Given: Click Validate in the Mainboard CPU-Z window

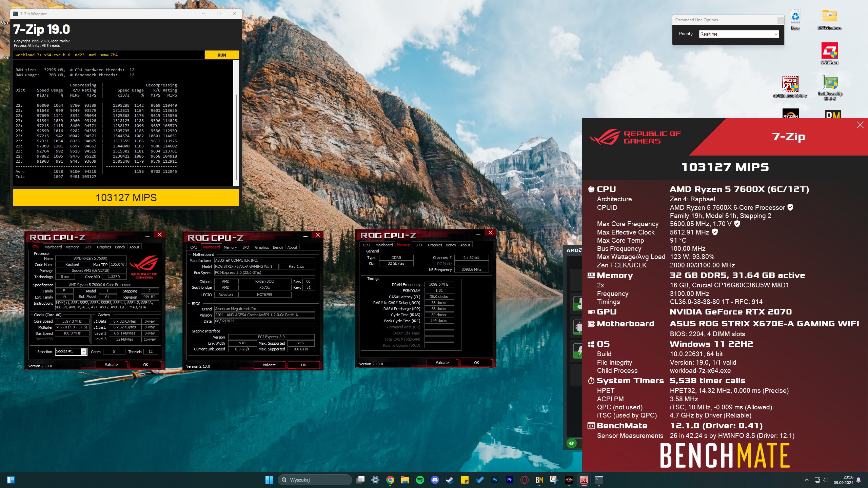Looking at the screenshot, I should 269,365.
